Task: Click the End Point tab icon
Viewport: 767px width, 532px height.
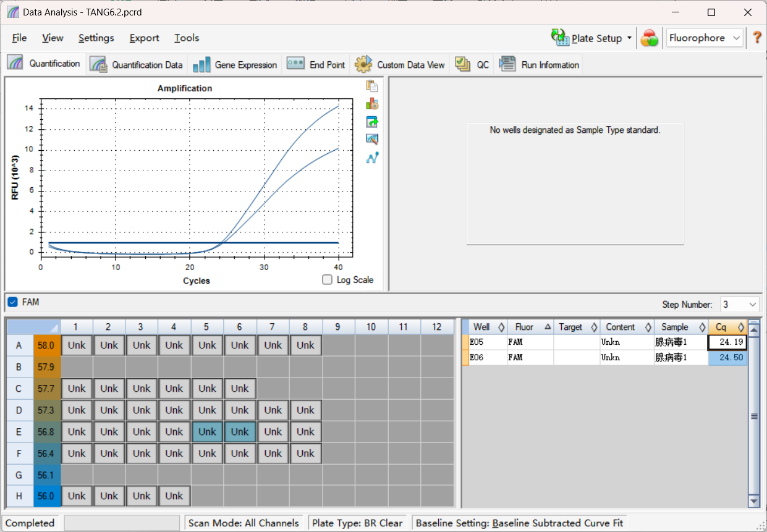Action: (295, 64)
